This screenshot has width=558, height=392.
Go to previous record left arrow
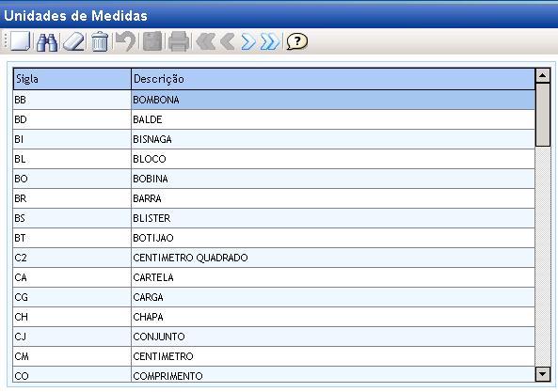point(228,41)
